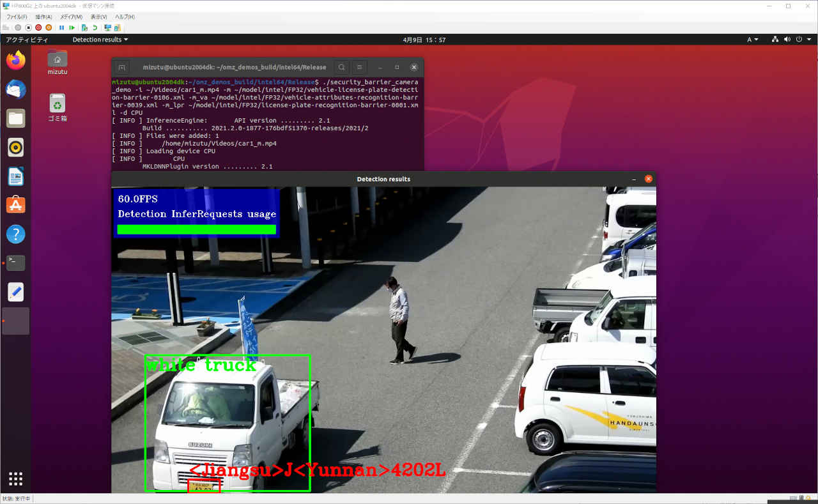The width and height of the screenshot is (818, 504).
Task: Click the volume speaker icon in top bar
Action: [x=787, y=40]
